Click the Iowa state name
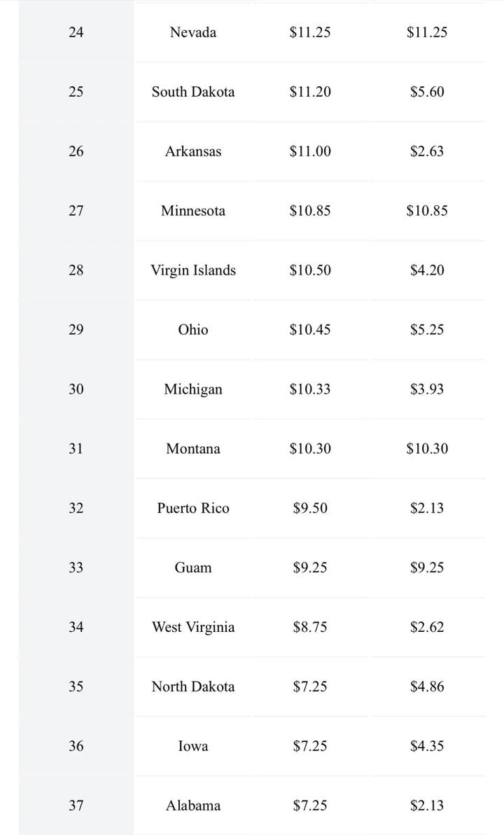The image size is (504, 835). click(x=192, y=747)
